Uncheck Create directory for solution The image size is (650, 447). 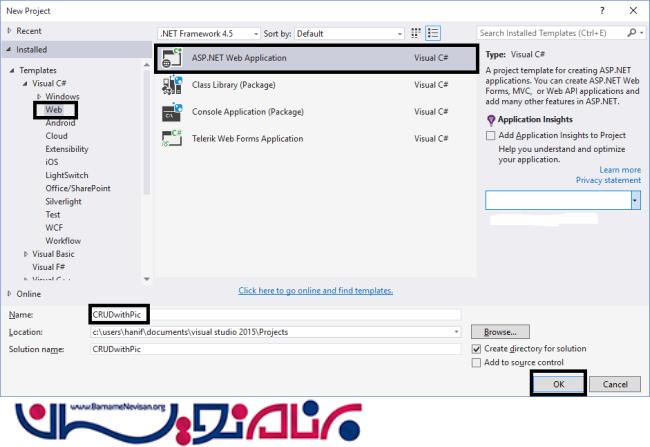click(476, 349)
